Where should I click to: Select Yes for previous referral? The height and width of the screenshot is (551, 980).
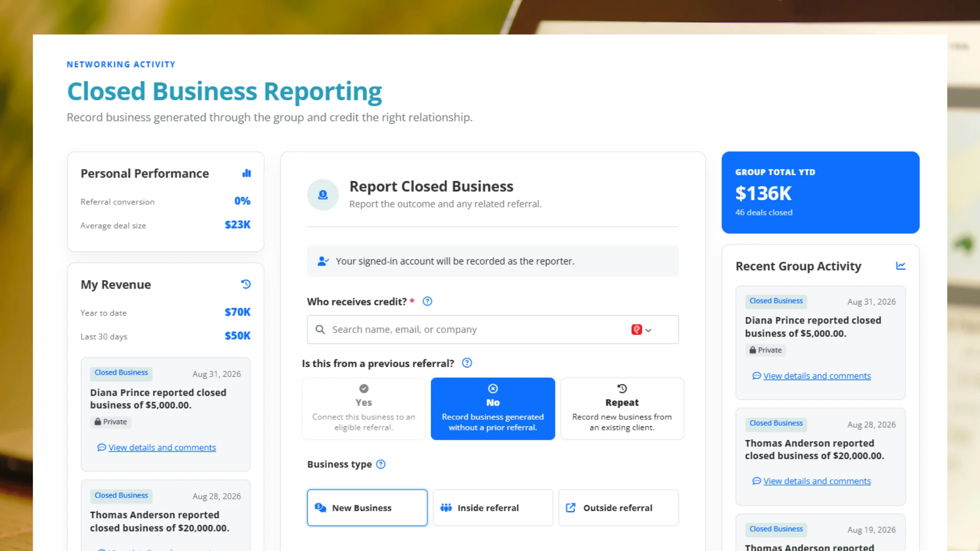(x=363, y=409)
